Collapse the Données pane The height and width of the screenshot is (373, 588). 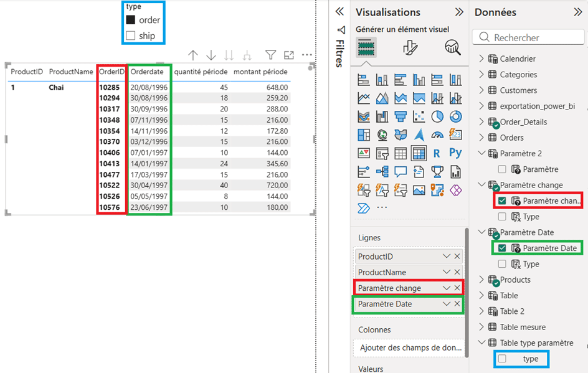point(577,12)
